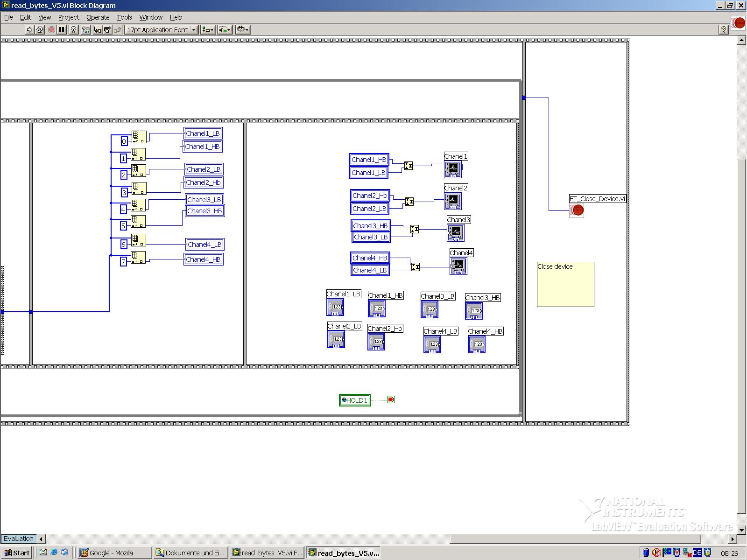Open the Distribute Objects dropdown
747x560 pixels.
225,29
